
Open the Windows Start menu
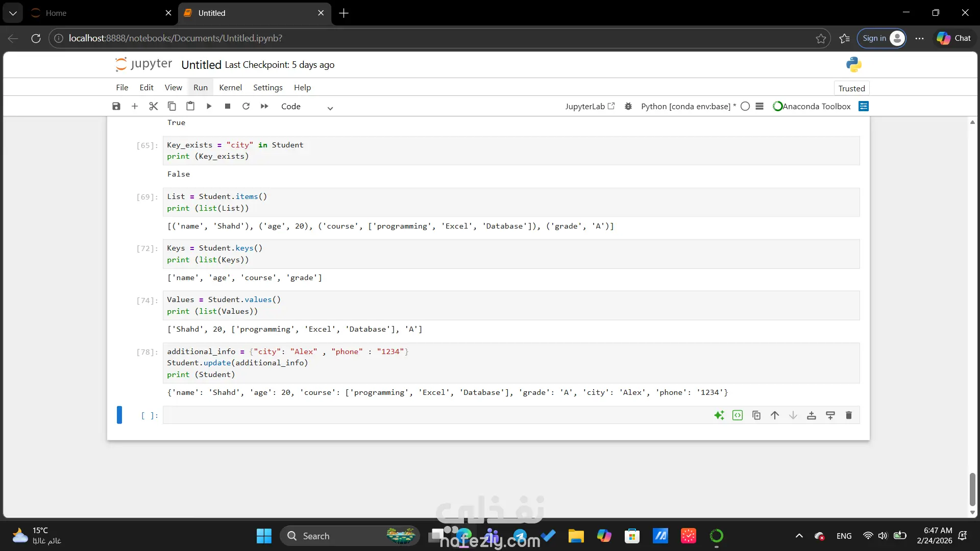[264, 536]
